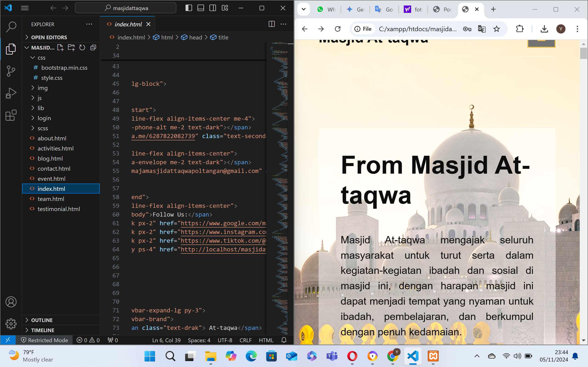This screenshot has width=588, height=367.
Task: Open Run and Debug view
Action: (11, 93)
